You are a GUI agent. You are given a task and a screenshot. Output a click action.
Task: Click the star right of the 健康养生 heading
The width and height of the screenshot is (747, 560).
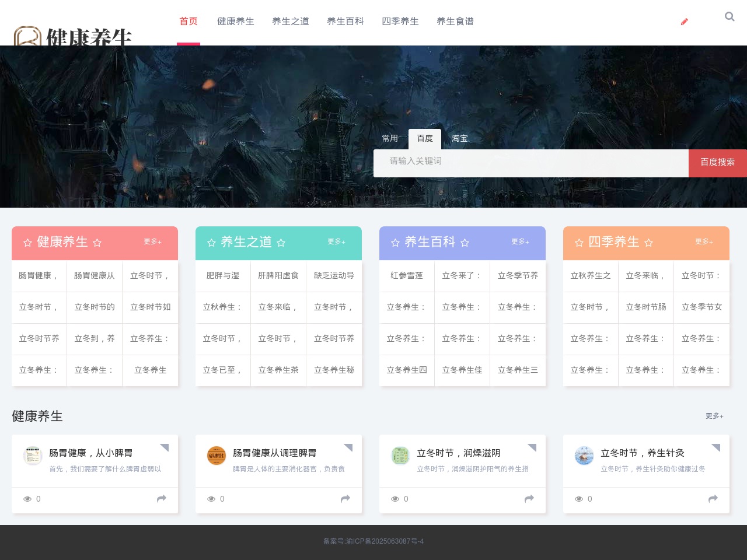97,243
